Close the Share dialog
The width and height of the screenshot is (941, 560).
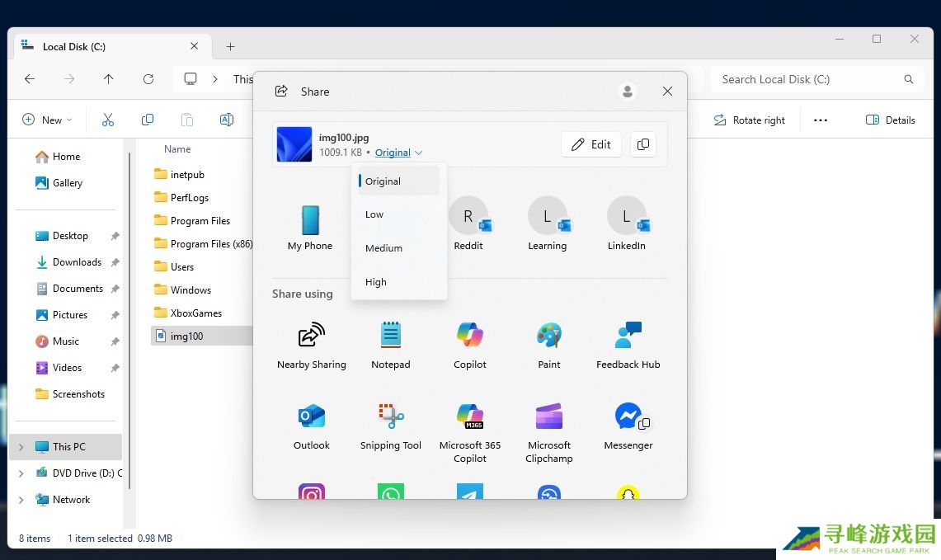(667, 92)
